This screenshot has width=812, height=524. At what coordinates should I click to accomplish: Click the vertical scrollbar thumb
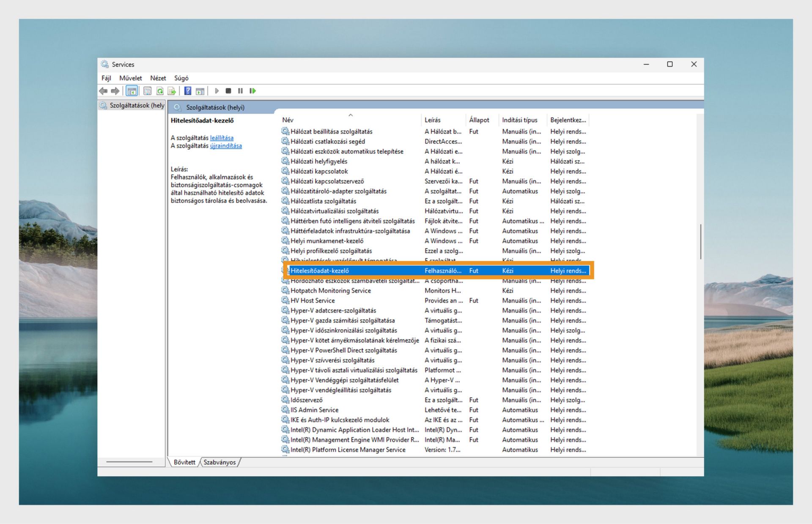pyautogui.click(x=700, y=242)
